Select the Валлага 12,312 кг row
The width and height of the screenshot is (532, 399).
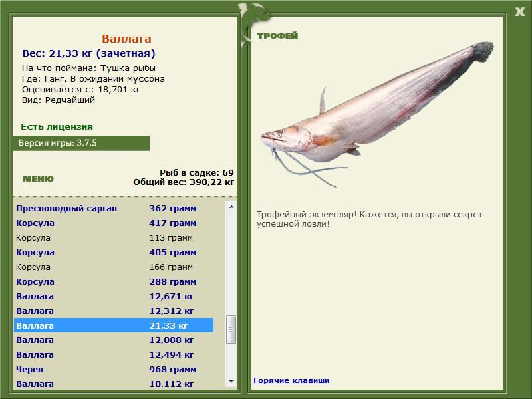(114, 311)
